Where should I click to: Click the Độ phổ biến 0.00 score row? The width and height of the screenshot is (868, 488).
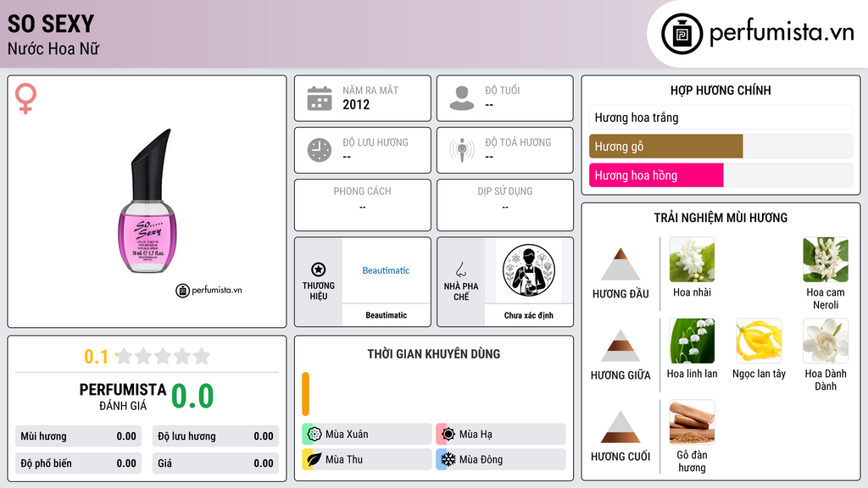click(78, 463)
